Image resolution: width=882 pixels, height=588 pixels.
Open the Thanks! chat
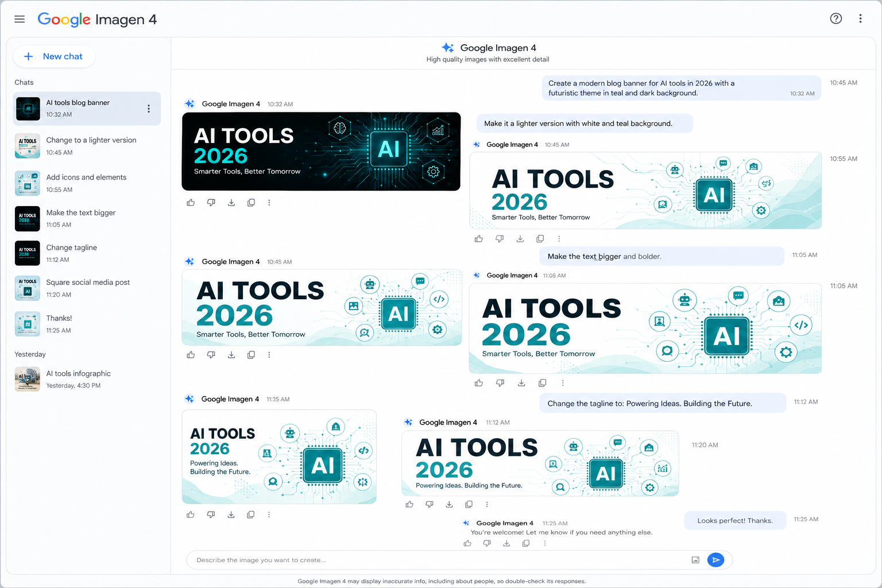click(x=87, y=324)
